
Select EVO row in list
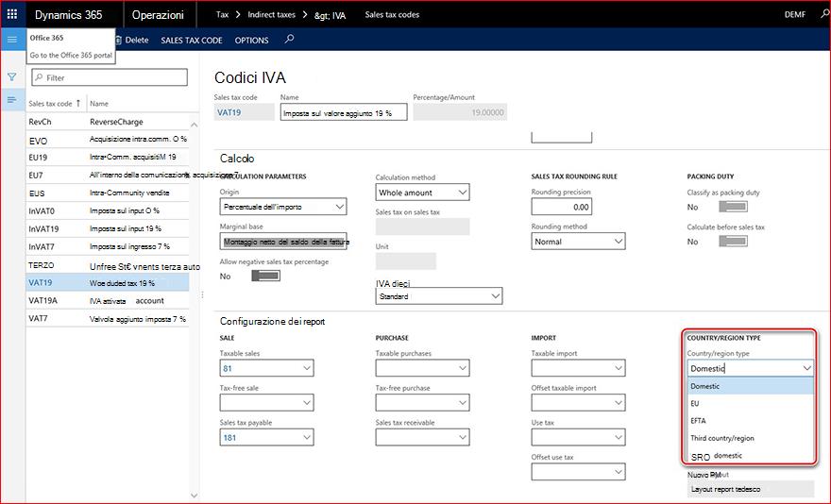pyautogui.click(x=108, y=140)
